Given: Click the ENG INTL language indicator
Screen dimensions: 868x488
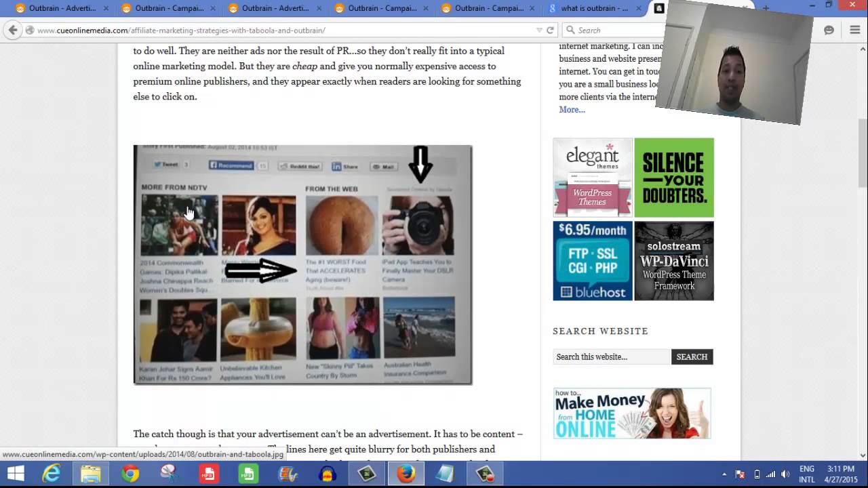Looking at the screenshot, I should point(807,474).
